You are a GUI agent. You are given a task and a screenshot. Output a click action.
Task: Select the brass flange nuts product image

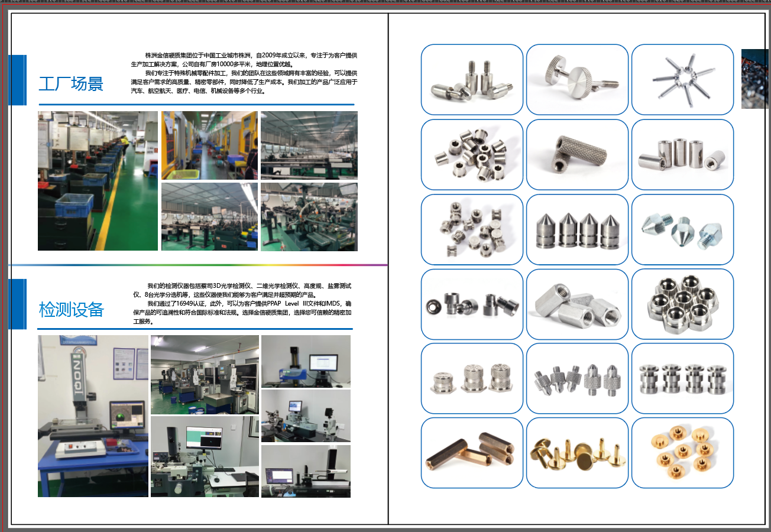[x=682, y=453]
